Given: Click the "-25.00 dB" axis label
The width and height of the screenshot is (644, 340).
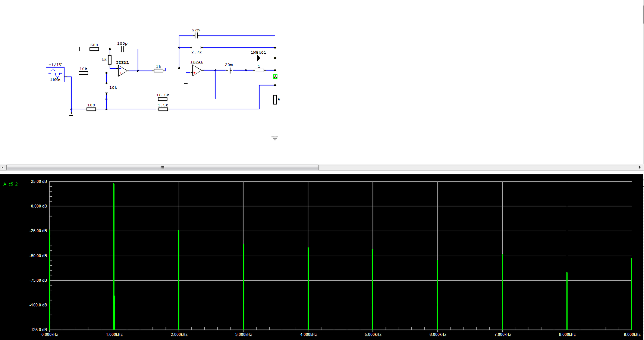Looking at the screenshot, I should point(38,231).
